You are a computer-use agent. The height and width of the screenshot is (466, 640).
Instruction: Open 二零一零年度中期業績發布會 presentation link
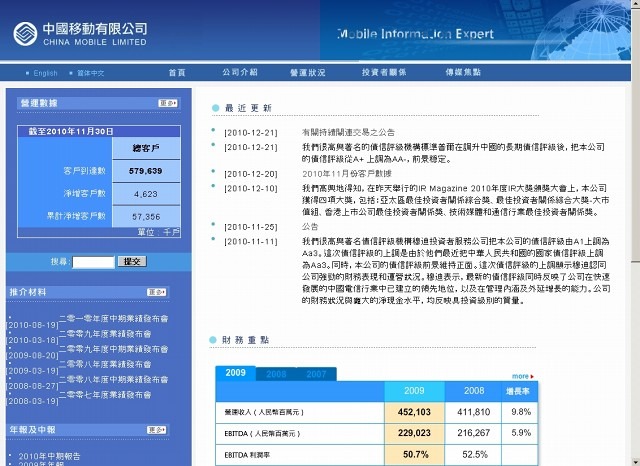[114, 319]
